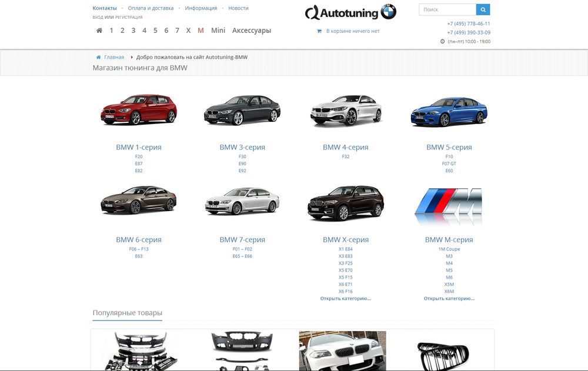The image size is (588, 371).
Task: Click E87 under BMW 1-серия
Action: [x=139, y=163]
